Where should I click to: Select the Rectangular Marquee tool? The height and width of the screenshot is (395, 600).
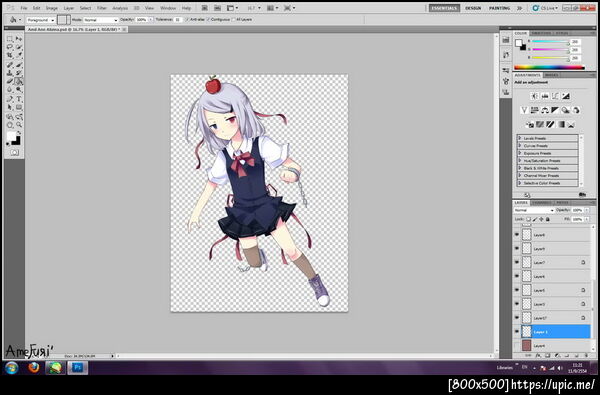pyautogui.click(x=10, y=39)
